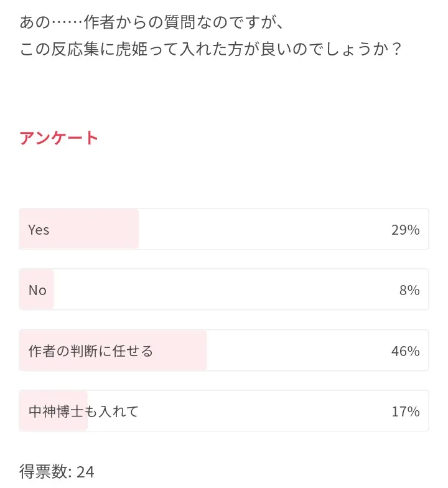Click the "Yes" label text
448x488 pixels.
click(39, 230)
